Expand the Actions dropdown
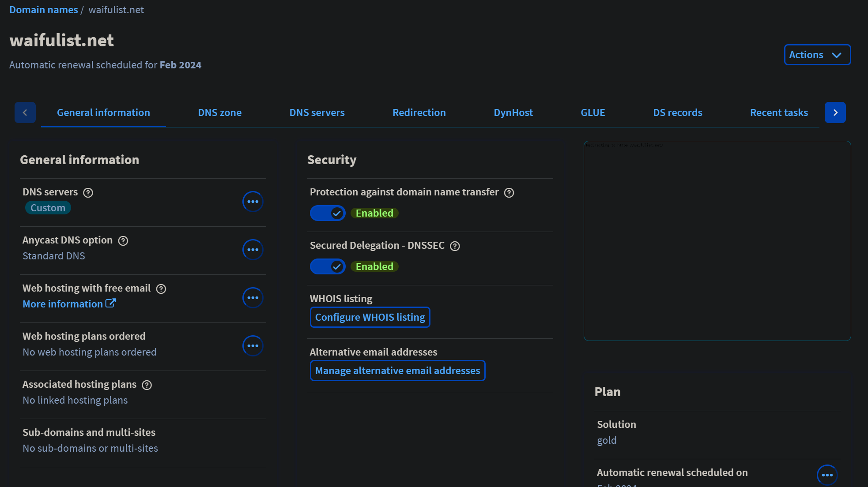This screenshot has width=868, height=487. [x=817, y=55]
